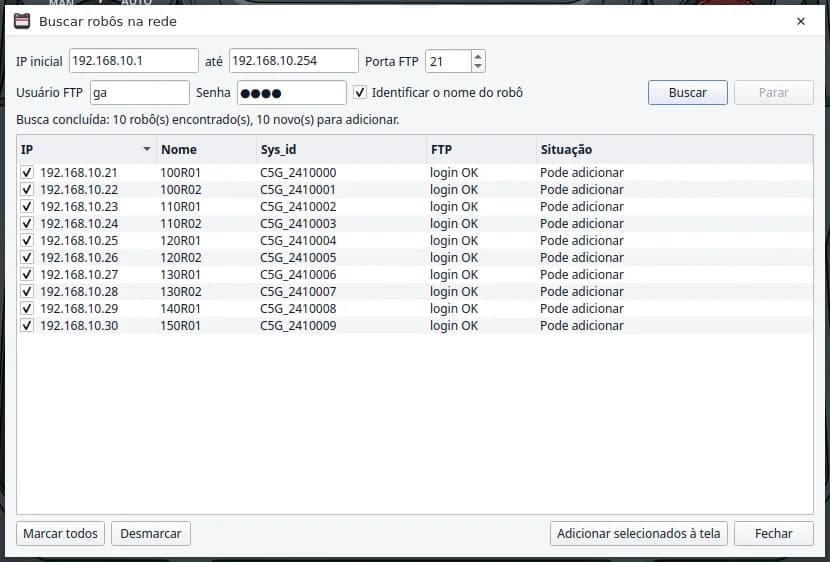Uncheck the 192.168.10.26 row checkbox
The height and width of the screenshot is (562, 830).
point(26,257)
